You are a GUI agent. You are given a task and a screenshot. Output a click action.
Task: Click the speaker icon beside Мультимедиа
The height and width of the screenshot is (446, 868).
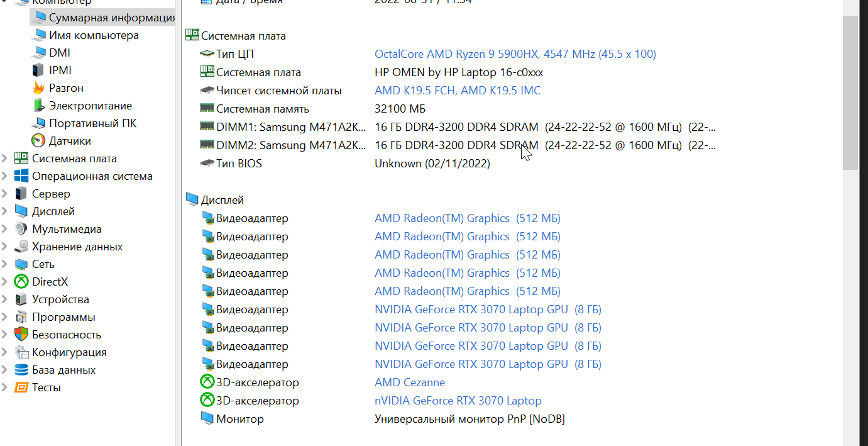coord(22,229)
